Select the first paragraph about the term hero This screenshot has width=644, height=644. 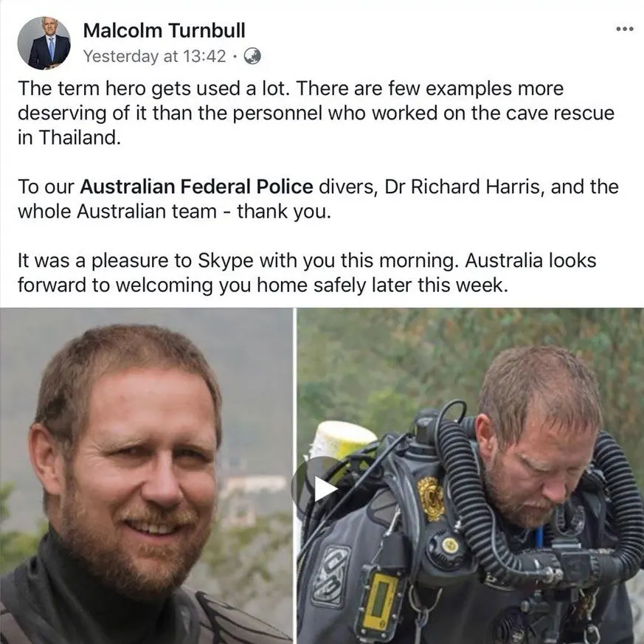(316, 113)
